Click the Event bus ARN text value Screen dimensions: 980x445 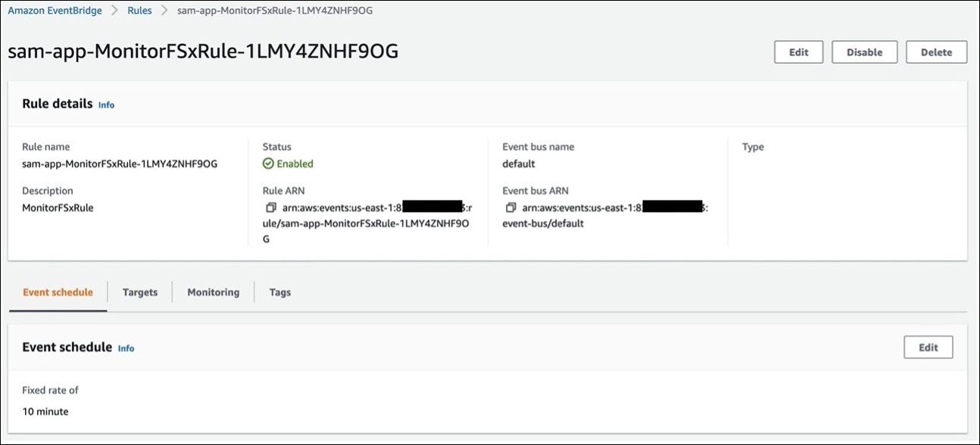click(605, 215)
